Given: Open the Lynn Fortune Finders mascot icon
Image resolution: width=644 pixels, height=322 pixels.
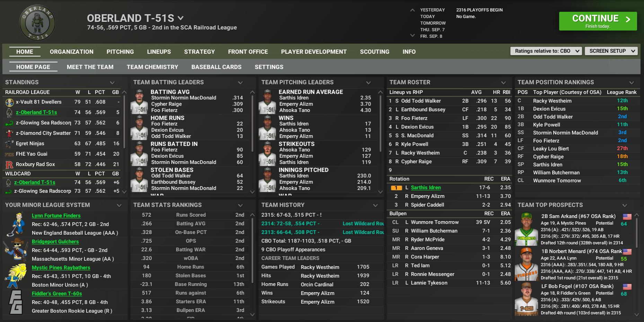Looking at the screenshot, I should (15, 224).
